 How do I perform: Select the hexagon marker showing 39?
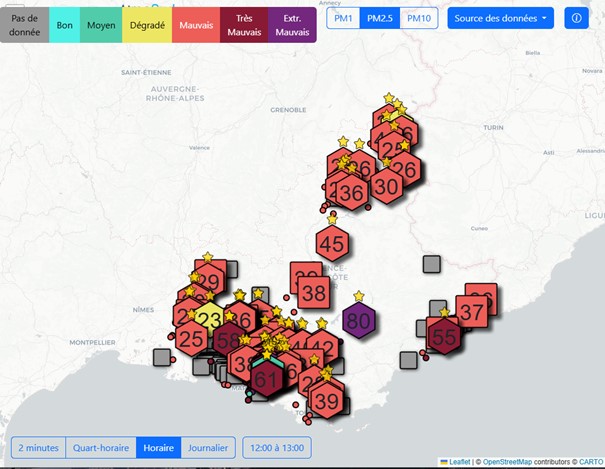(327, 402)
